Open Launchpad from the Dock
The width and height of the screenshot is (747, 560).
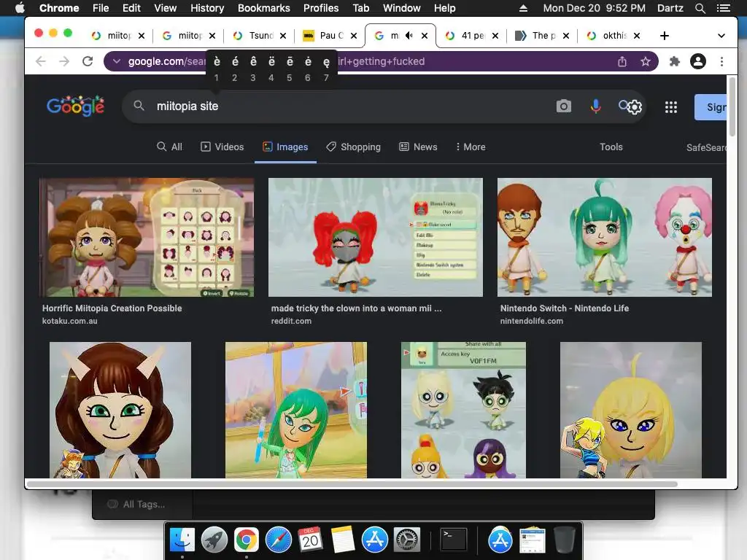[x=214, y=540]
